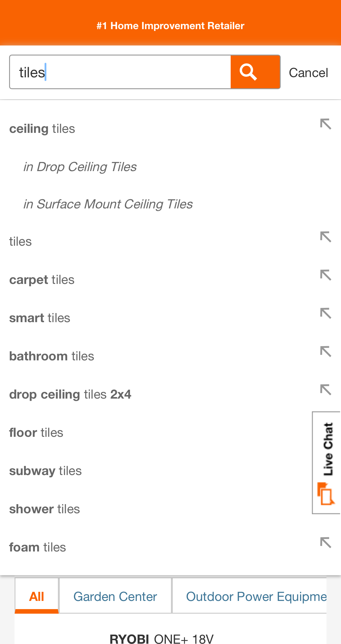
Task: Pick the shower tiles suggestion
Action: 44,509
